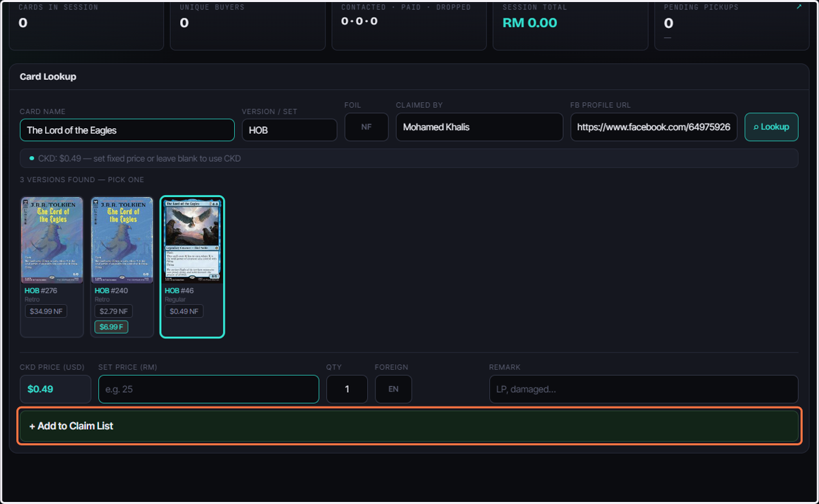819x504 pixels.
Task: Edit the Claimed By field
Action: click(x=479, y=127)
